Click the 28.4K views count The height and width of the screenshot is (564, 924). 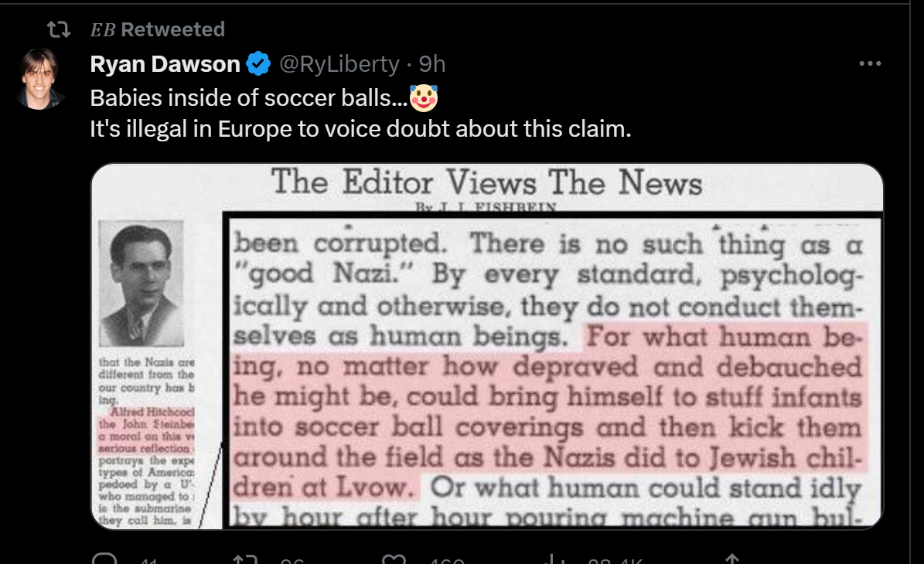[615, 560]
